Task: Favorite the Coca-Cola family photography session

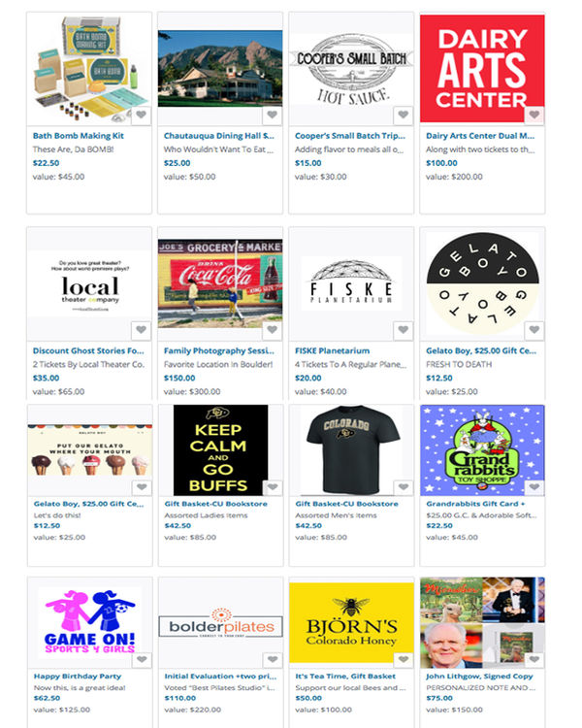Action: coord(273,330)
